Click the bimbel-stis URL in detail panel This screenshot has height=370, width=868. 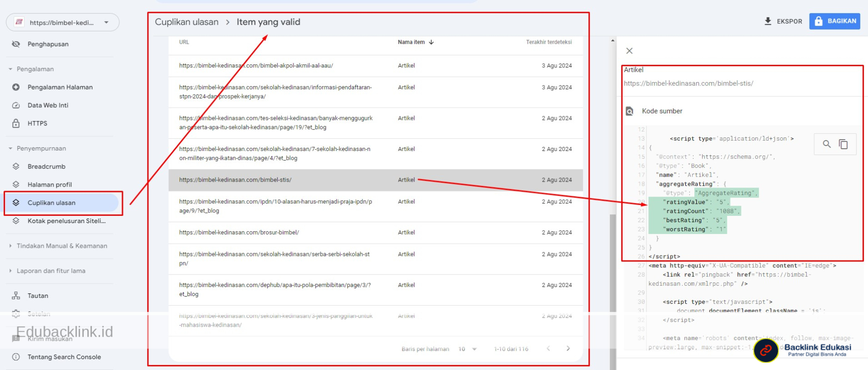[688, 83]
